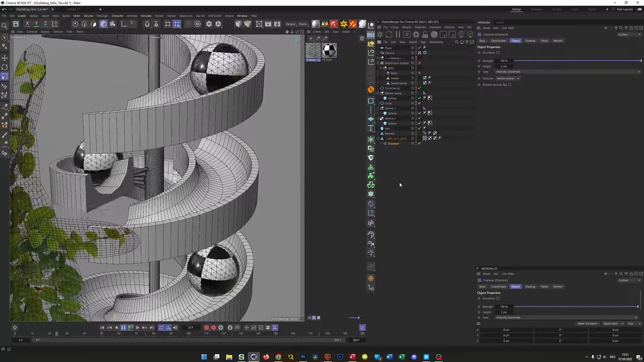Open the Photoshop icon in the taskbar

(303, 357)
